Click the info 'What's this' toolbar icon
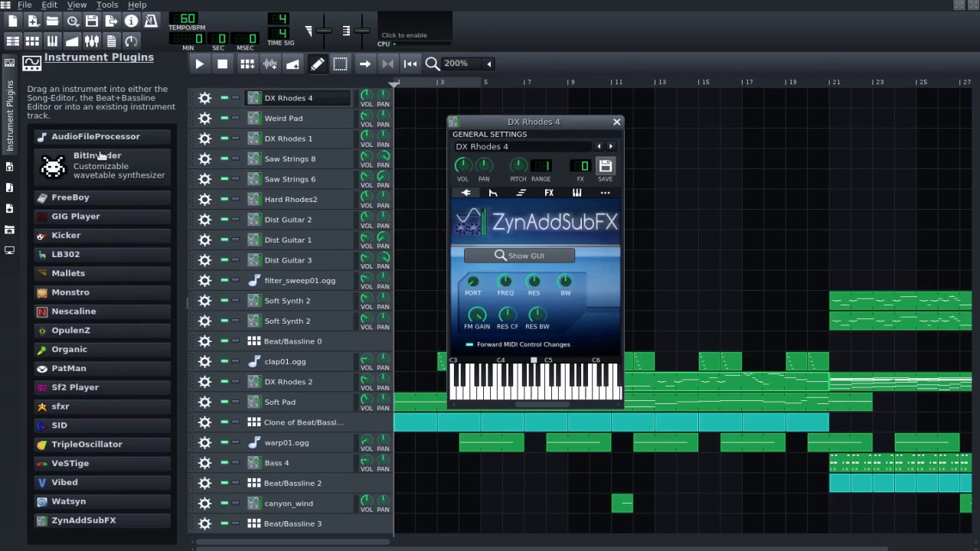Screen dimensions: 980x551 [x=132, y=21]
